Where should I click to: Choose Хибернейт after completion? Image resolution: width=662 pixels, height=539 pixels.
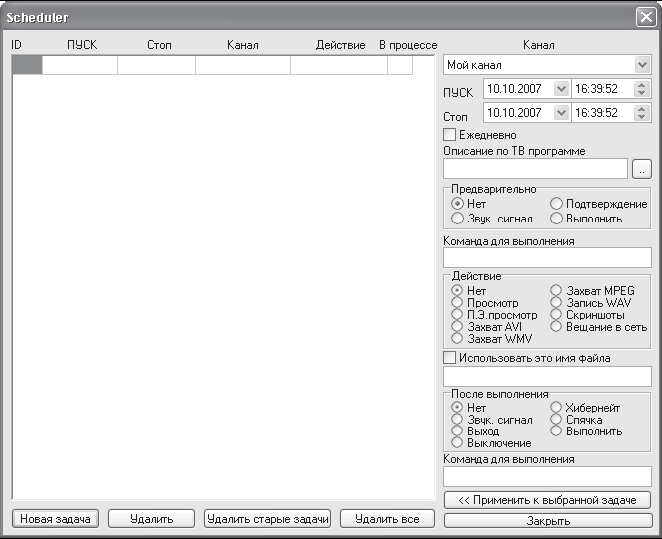556,407
